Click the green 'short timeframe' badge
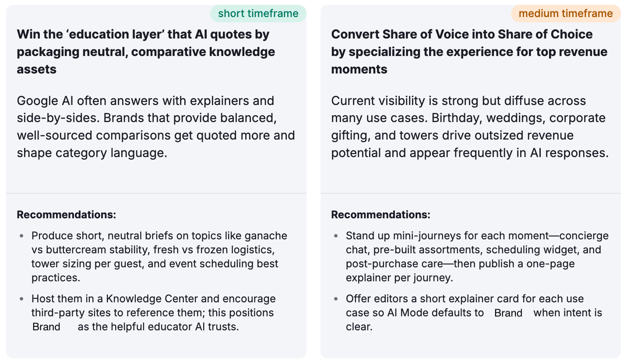The height and width of the screenshot is (364, 627). click(x=258, y=14)
